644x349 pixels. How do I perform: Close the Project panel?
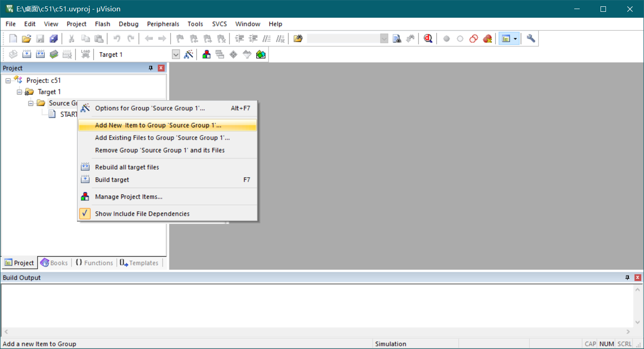coord(161,68)
